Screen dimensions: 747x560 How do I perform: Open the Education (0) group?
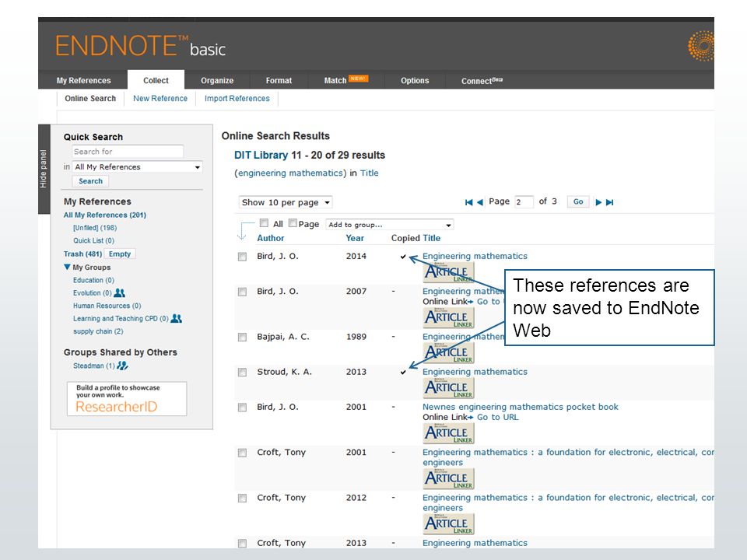(x=94, y=281)
